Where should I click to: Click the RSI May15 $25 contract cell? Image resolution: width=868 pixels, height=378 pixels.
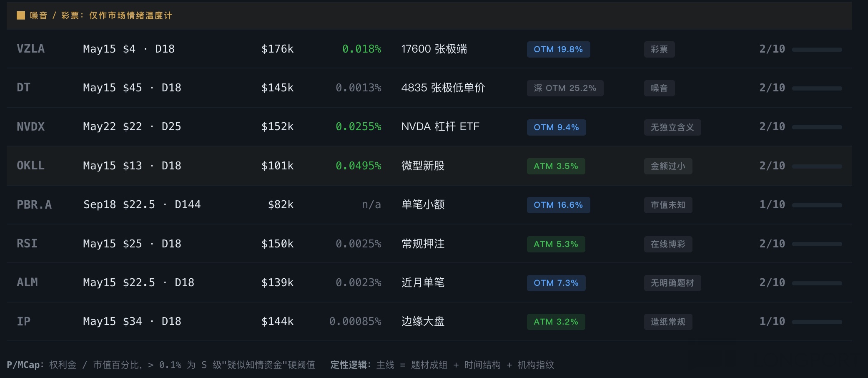coord(132,244)
